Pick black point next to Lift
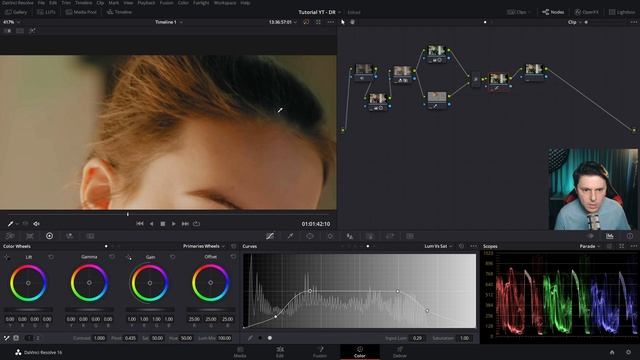 [x=7, y=257]
